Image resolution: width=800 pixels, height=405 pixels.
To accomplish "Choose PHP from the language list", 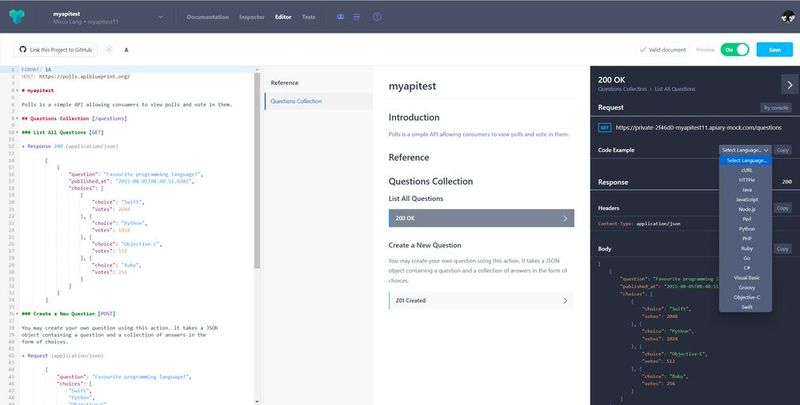I will coord(746,239).
